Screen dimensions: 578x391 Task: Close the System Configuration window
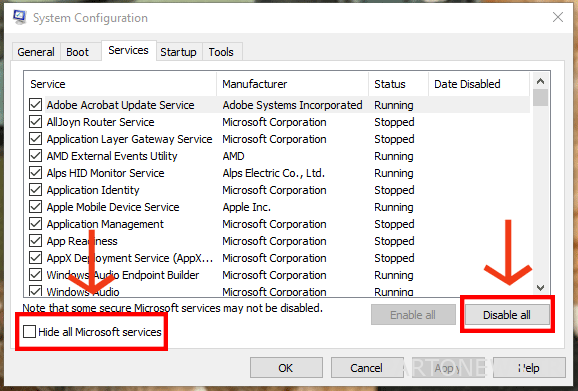[557, 17]
